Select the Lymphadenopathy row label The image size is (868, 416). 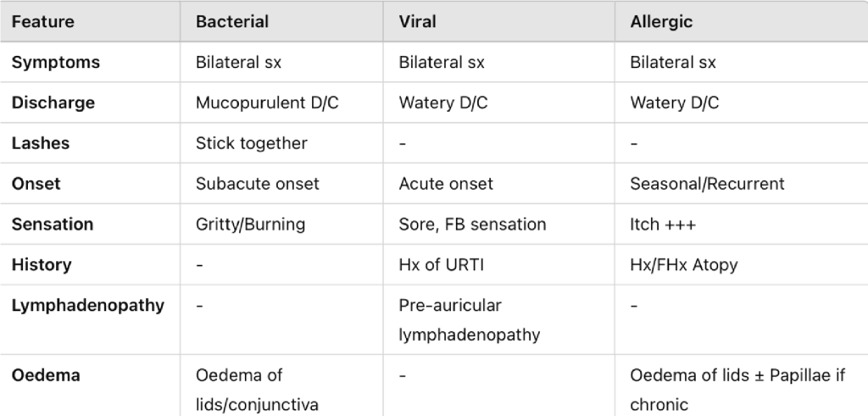pos(87,305)
